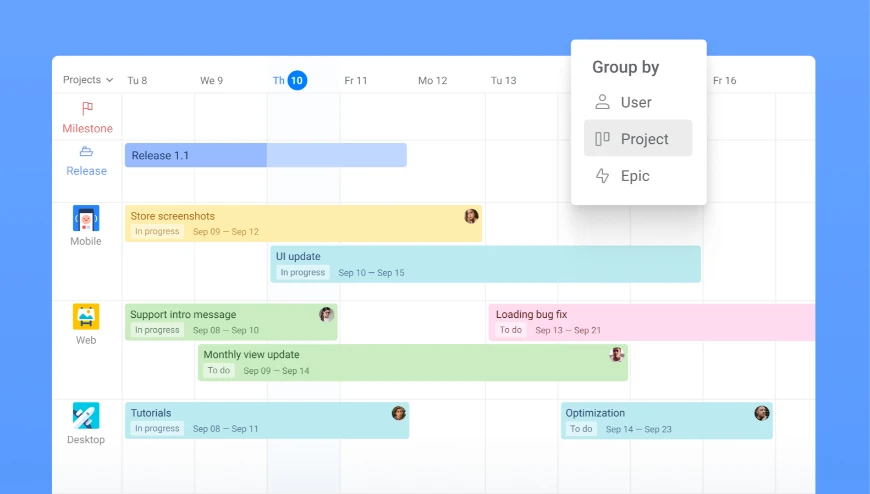Click the Milestone flag icon
The height and width of the screenshot is (494, 870).
point(87,108)
